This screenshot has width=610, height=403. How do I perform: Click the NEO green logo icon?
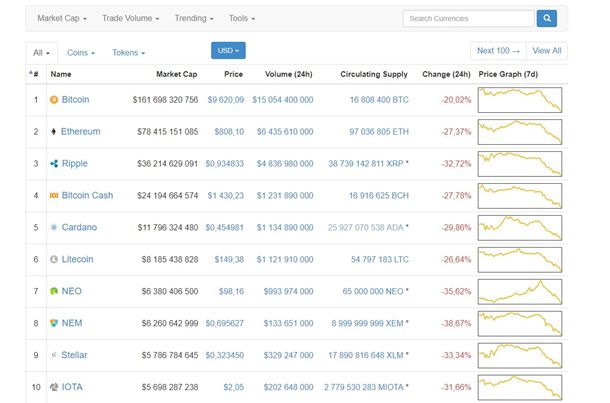54,291
